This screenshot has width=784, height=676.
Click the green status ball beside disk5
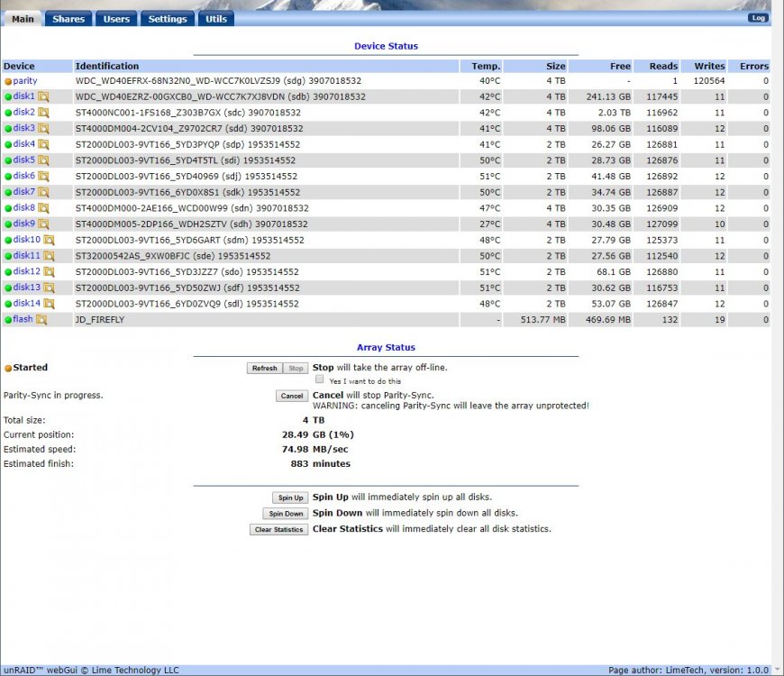[x=8, y=161]
